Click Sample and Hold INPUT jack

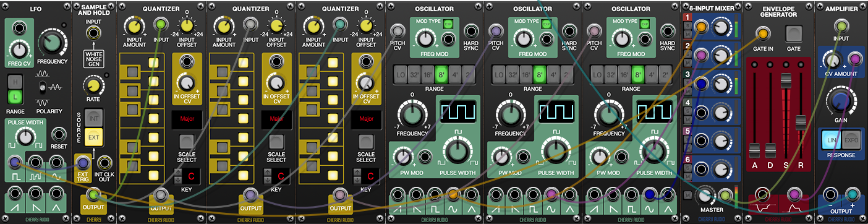tap(94, 34)
